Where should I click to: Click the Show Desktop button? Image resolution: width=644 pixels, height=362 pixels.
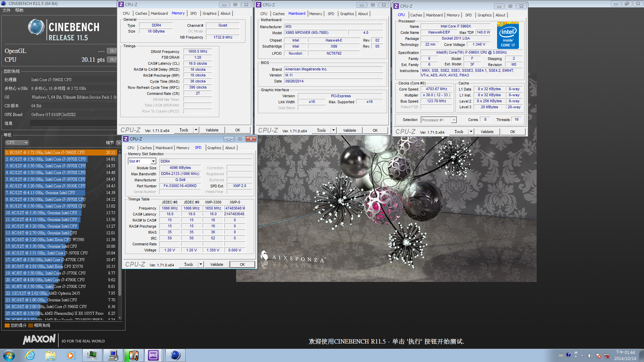click(641, 355)
